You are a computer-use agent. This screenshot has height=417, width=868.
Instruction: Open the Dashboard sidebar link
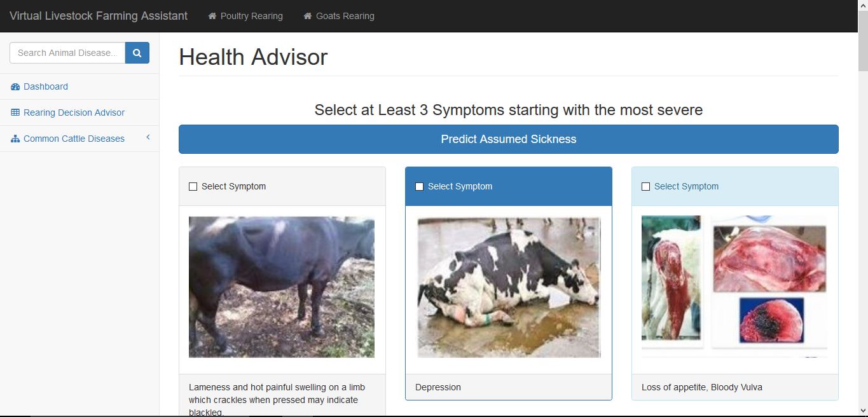46,86
